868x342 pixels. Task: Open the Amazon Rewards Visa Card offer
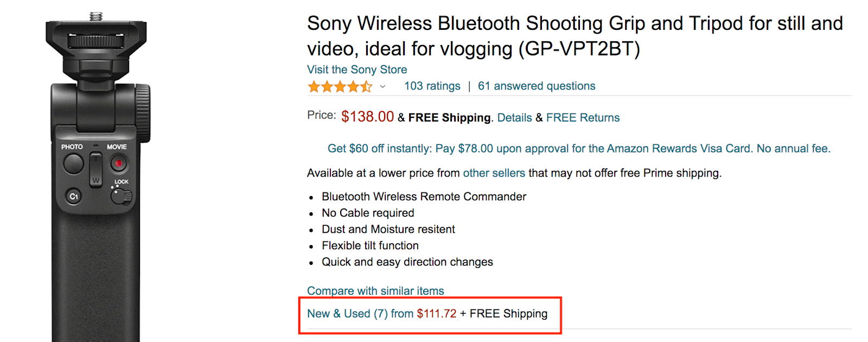[579, 149]
